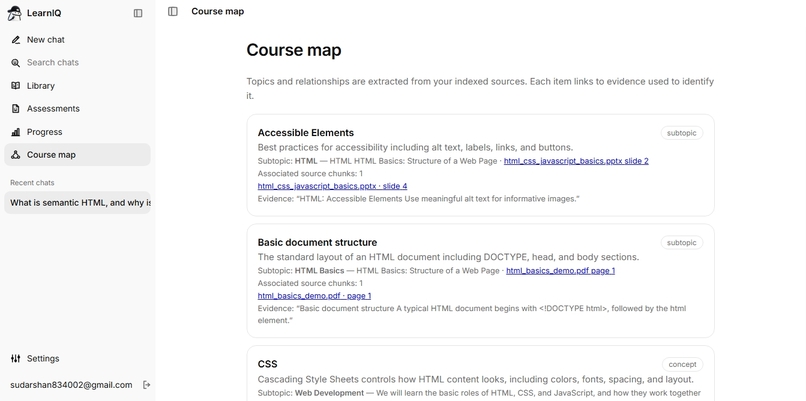Click the LearnIQ logo icon
806x401 pixels.
(15, 13)
